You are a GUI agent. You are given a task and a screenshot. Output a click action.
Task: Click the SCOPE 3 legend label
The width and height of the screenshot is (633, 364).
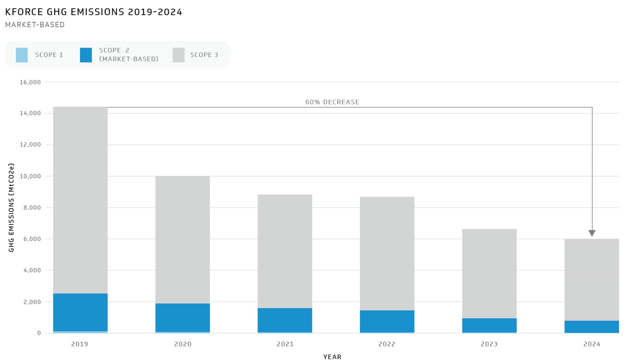[204, 55]
